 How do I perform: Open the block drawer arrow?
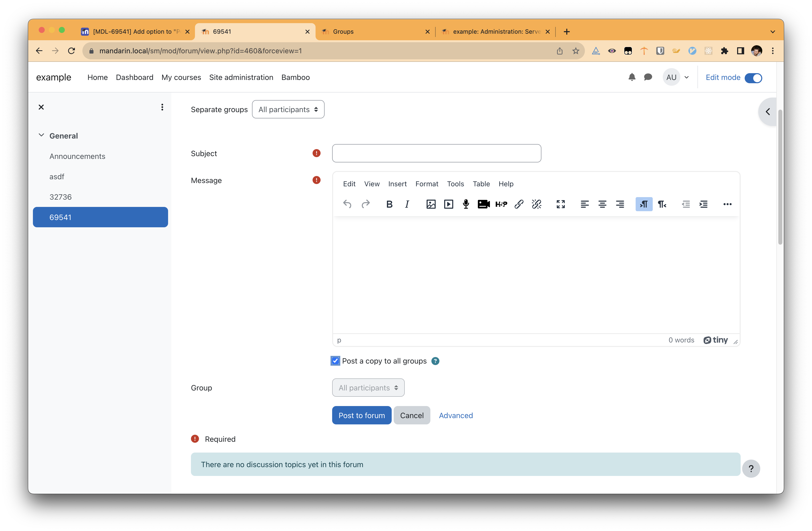(x=768, y=112)
